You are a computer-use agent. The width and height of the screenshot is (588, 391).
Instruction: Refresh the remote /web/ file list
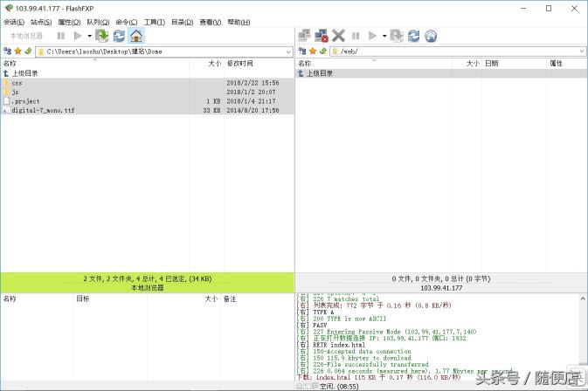[414, 36]
